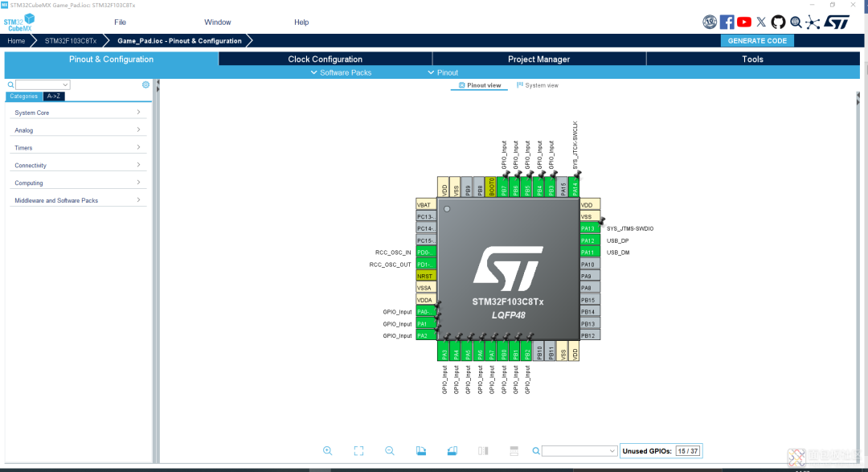Viewport: 868px width, 472px height.
Task: Open the 10-year anniversary badge icon
Action: [x=710, y=23]
